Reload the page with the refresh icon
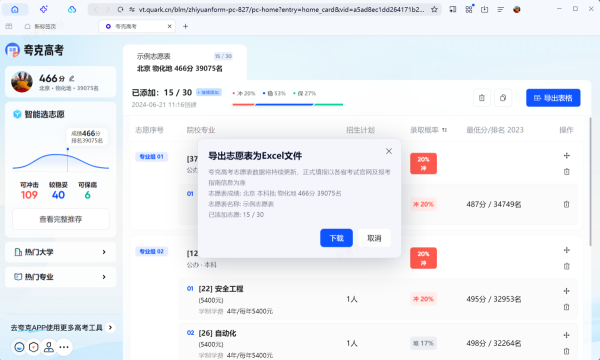Screen dimensions: 600x360 120,9
